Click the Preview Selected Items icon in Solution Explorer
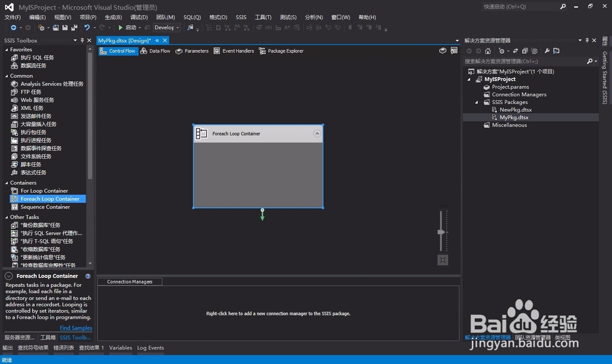This screenshot has height=364, width=612. (556, 51)
